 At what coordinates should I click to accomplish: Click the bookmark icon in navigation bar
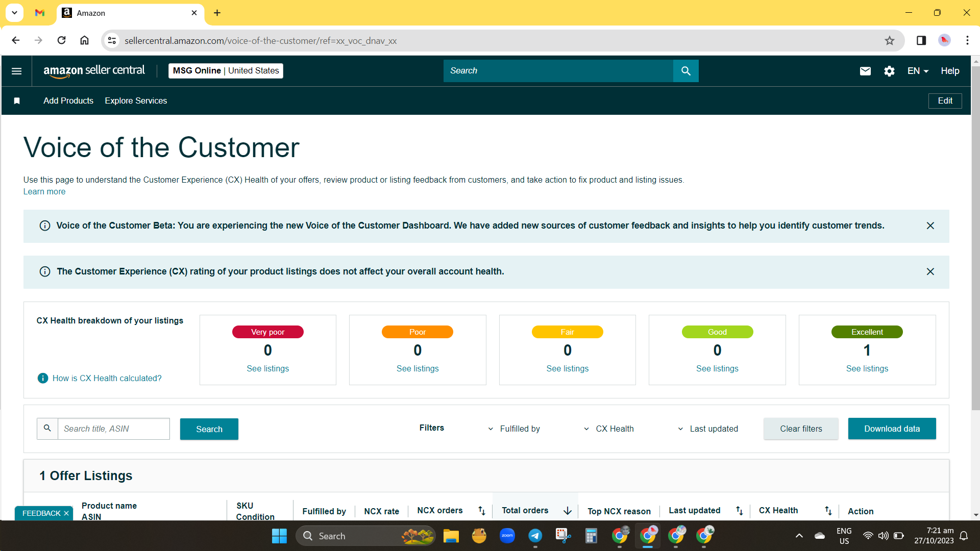[x=17, y=101]
